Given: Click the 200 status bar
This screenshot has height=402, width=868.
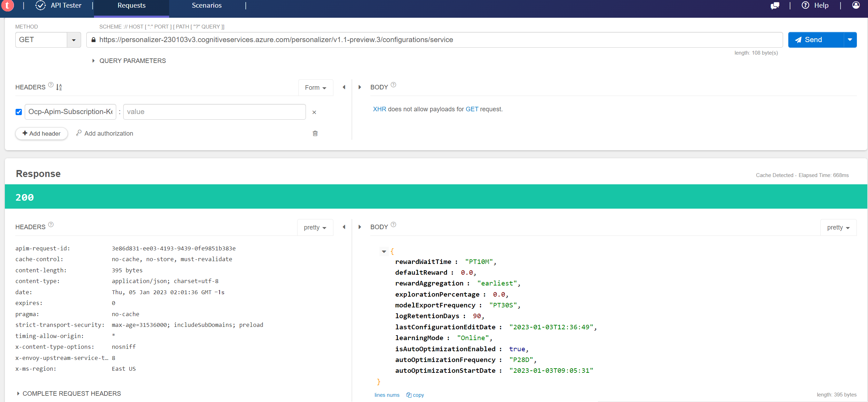Looking at the screenshot, I should pos(436,197).
